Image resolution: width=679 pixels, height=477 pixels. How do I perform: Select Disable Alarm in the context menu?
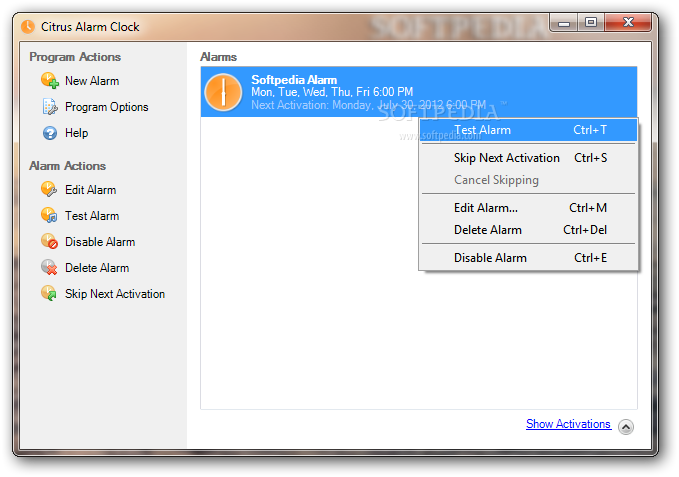coord(528,258)
